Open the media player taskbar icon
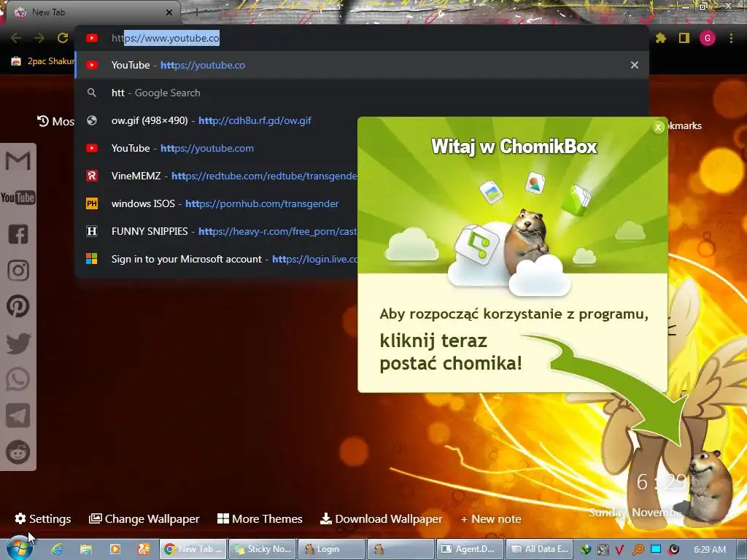This screenshot has height=560, width=747. [x=115, y=549]
